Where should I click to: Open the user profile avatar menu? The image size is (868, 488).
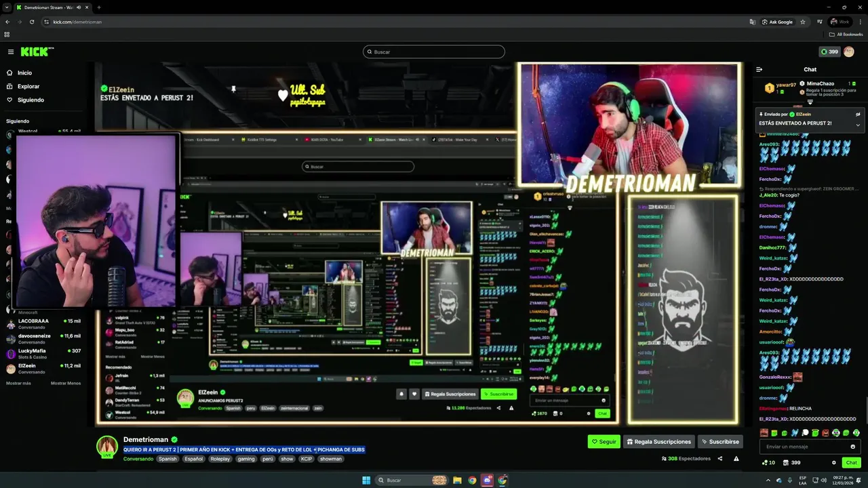(x=849, y=52)
